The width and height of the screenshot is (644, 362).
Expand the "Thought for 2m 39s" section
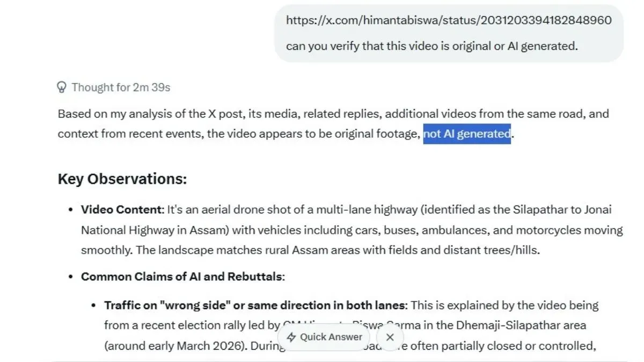click(121, 87)
